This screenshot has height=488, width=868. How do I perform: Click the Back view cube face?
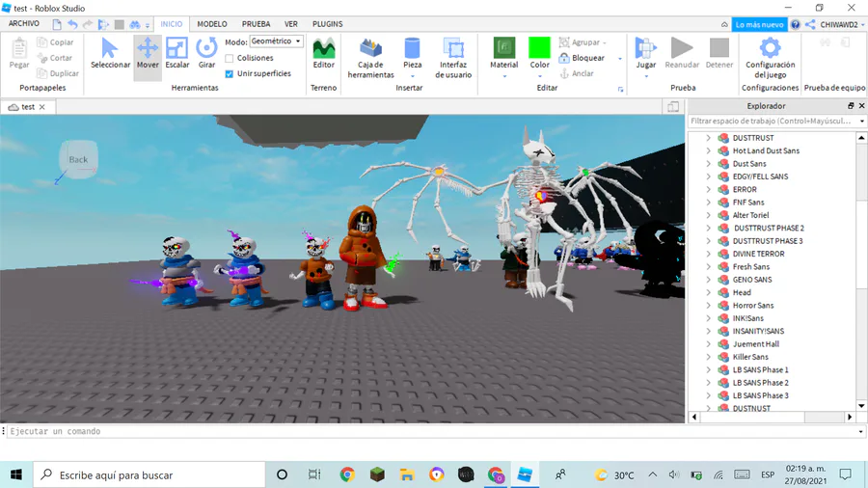79,159
